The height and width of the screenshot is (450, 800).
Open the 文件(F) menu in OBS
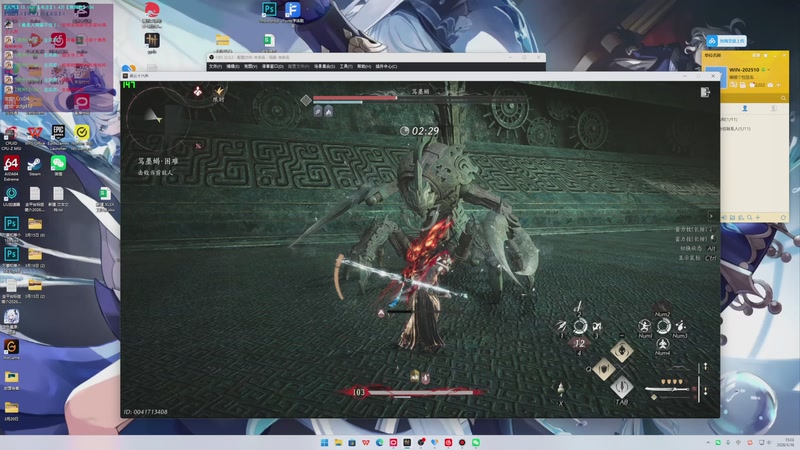[x=215, y=66]
